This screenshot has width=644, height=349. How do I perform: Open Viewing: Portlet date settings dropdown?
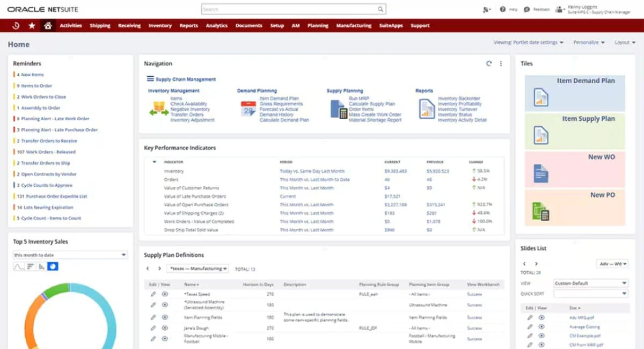(x=528, y=42)
